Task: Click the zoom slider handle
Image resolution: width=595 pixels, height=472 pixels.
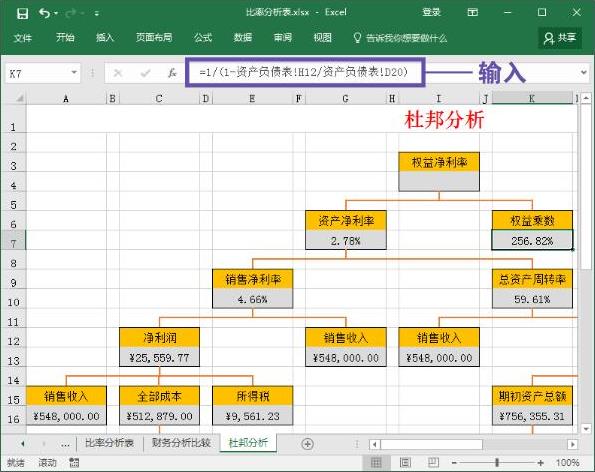Action: coord(497,463)
